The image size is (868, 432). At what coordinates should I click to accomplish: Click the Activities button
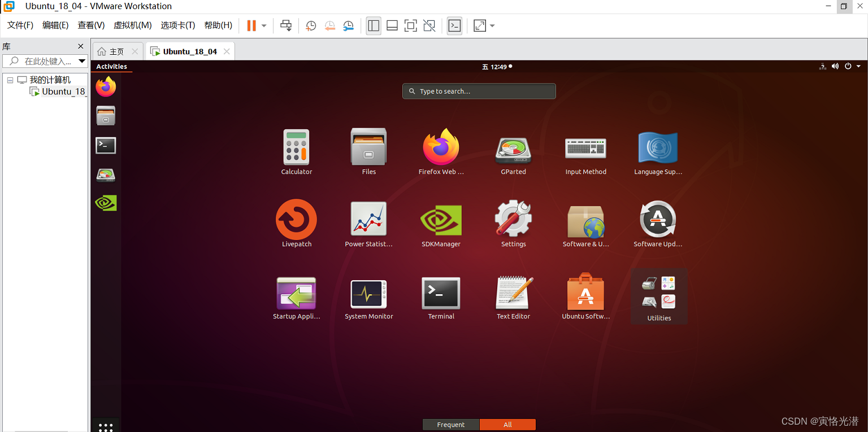(111, 67)
